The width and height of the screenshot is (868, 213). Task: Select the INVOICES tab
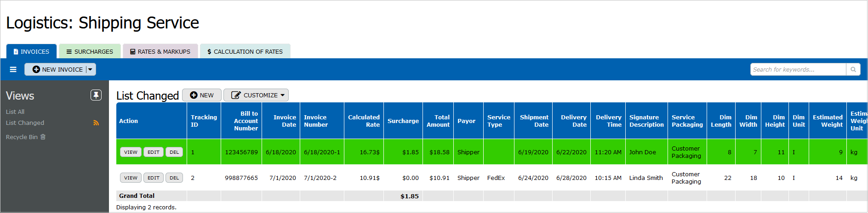(x=31, y=51)
